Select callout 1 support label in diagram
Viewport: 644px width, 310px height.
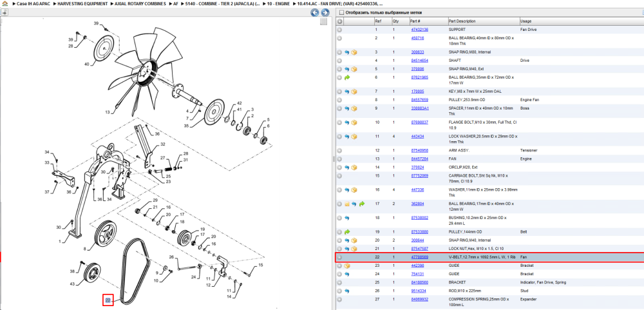point(59,241)
